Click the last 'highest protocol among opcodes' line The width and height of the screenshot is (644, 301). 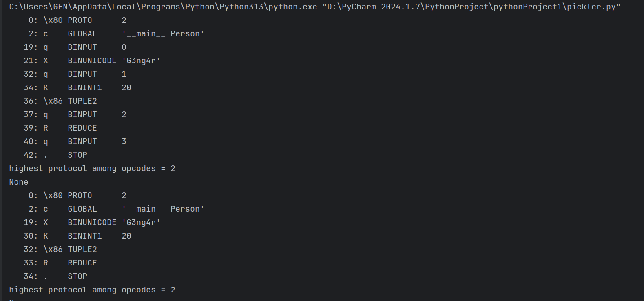click(92, 290)
